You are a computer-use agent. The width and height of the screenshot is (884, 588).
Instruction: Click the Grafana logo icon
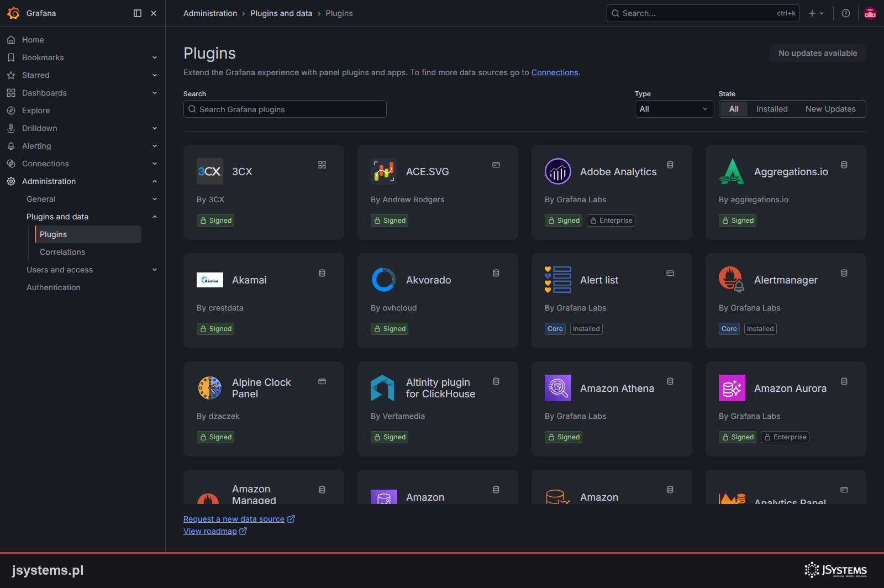[14, 13]
